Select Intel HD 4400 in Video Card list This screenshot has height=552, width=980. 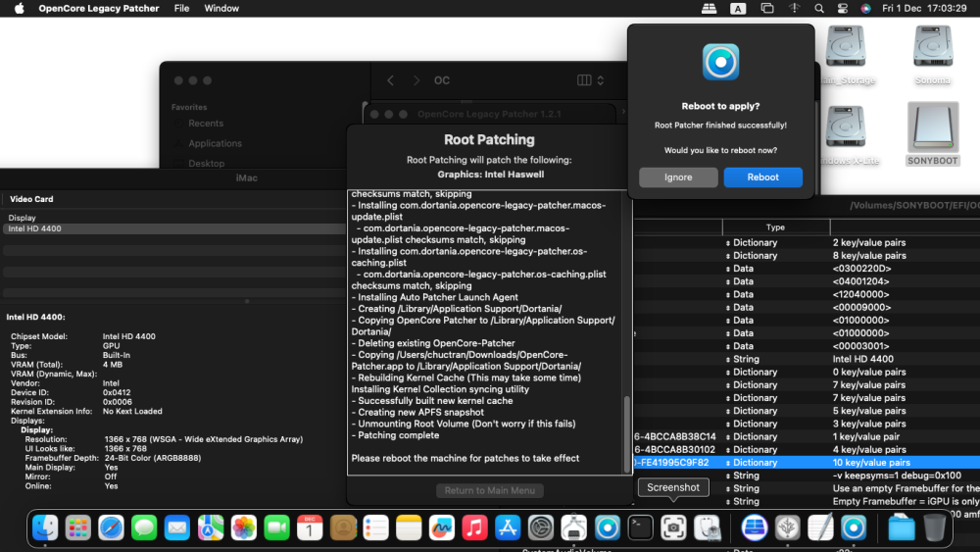[x=173, y=228]
